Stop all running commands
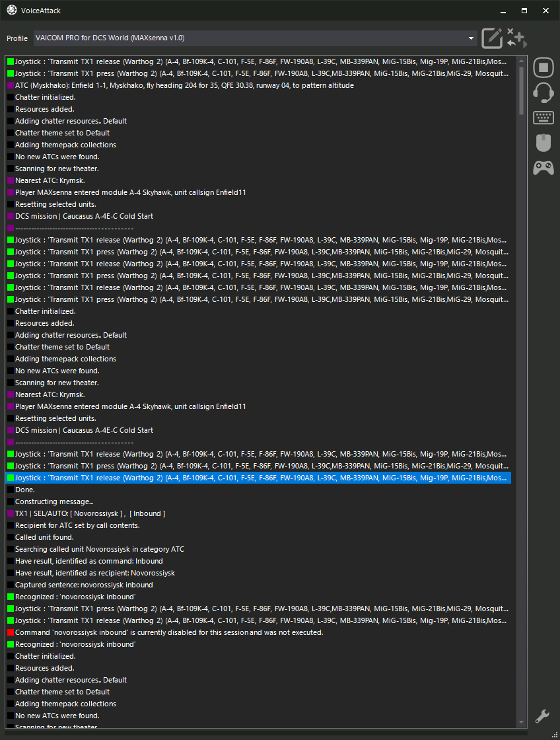560x740 pixels. [x=543, y=67]
